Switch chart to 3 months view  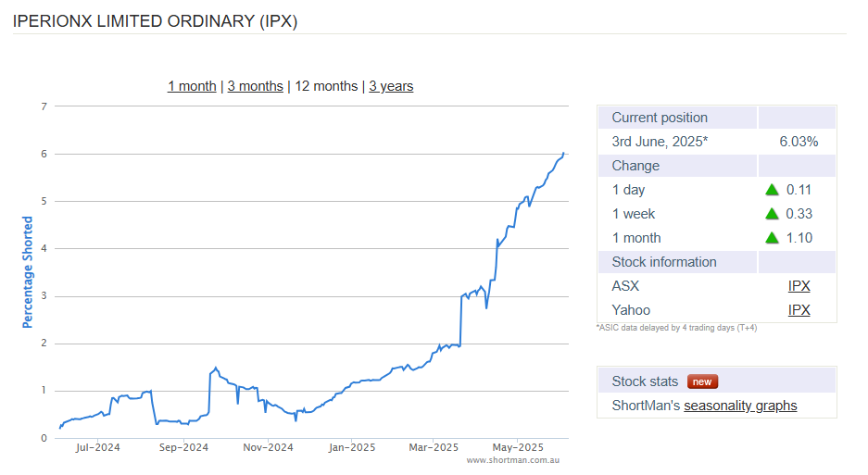[255, 86]
